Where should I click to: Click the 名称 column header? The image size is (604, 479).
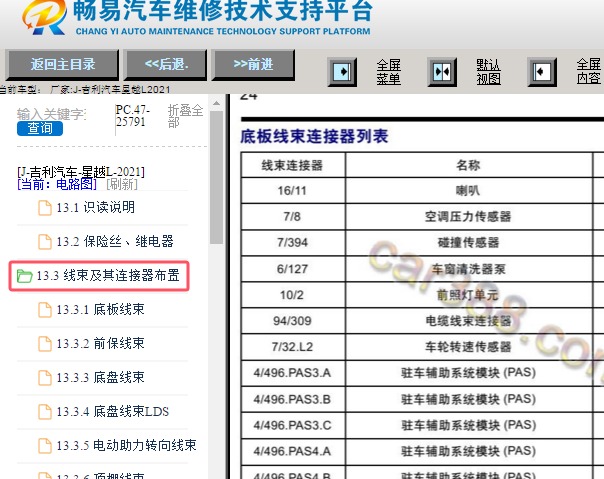click(x=468, y=165)
